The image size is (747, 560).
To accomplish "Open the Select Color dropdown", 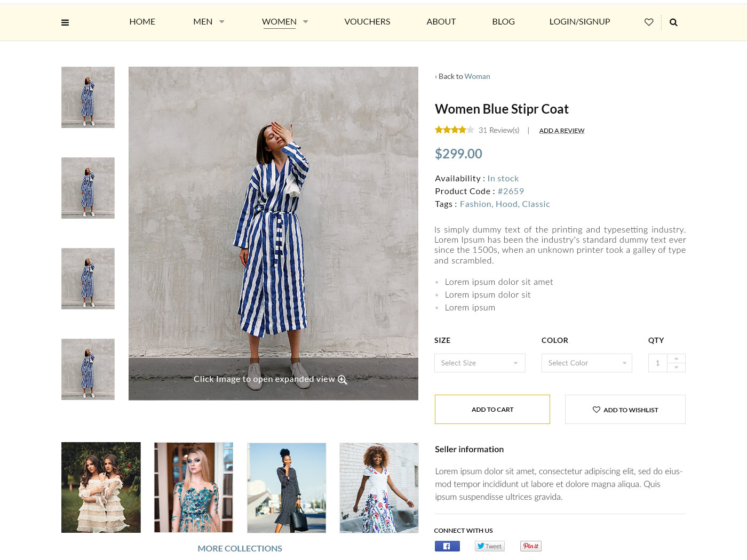I will click(x=587, y=363).
